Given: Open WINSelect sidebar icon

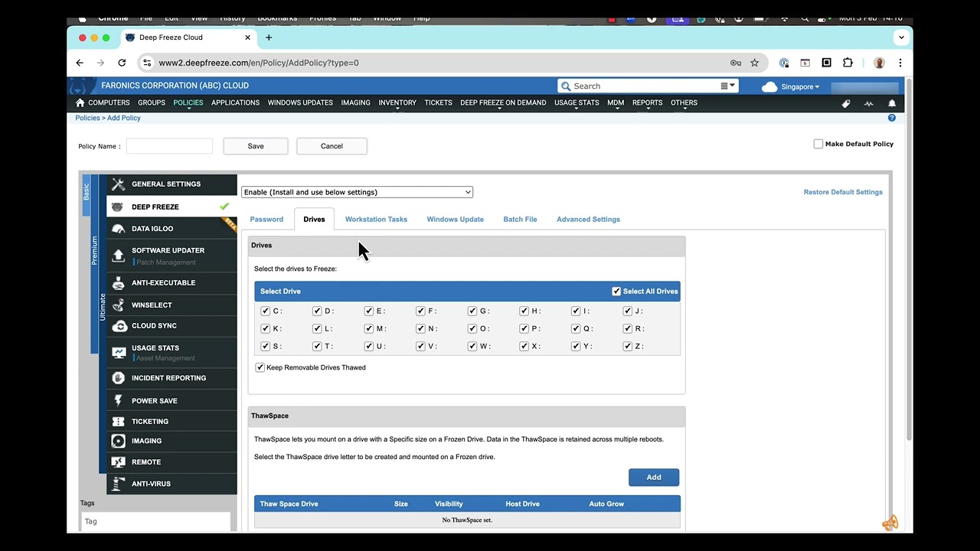Looking at the screenshot, I should (x=118, y=305).
